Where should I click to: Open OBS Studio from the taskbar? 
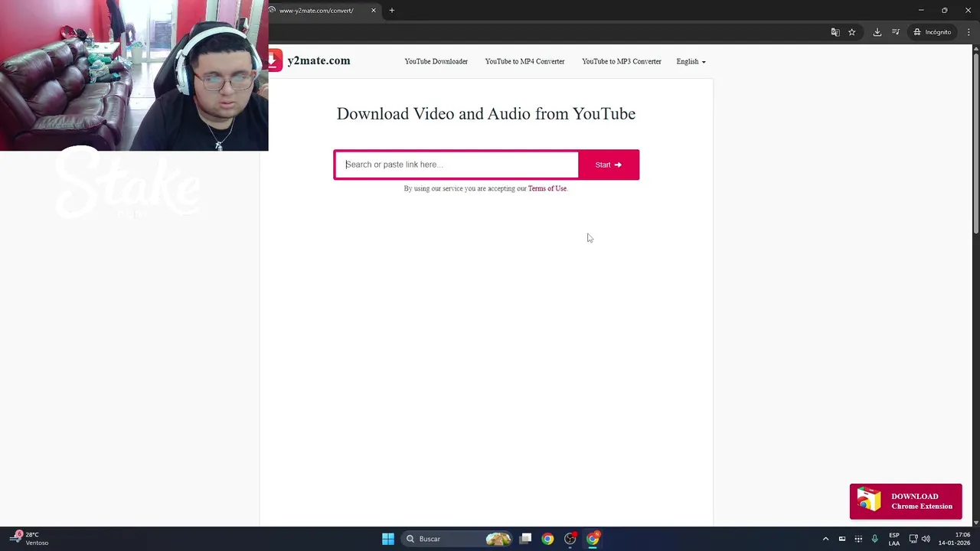570,539
